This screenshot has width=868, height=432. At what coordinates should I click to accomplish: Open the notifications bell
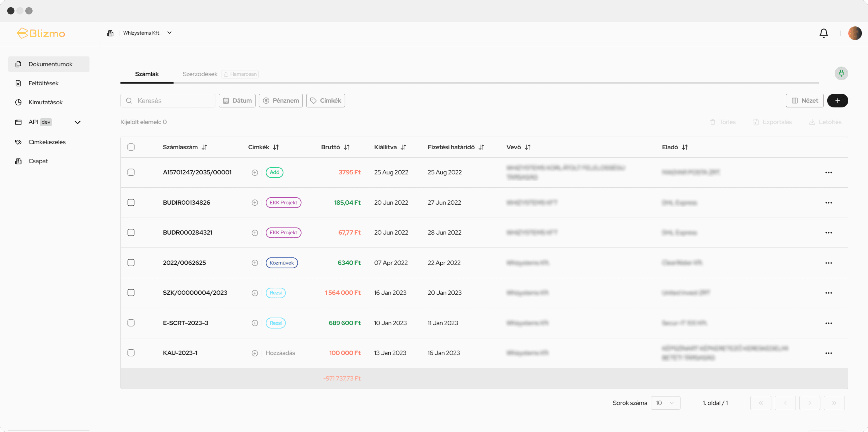pyautogui.click(x=823, y=33)
